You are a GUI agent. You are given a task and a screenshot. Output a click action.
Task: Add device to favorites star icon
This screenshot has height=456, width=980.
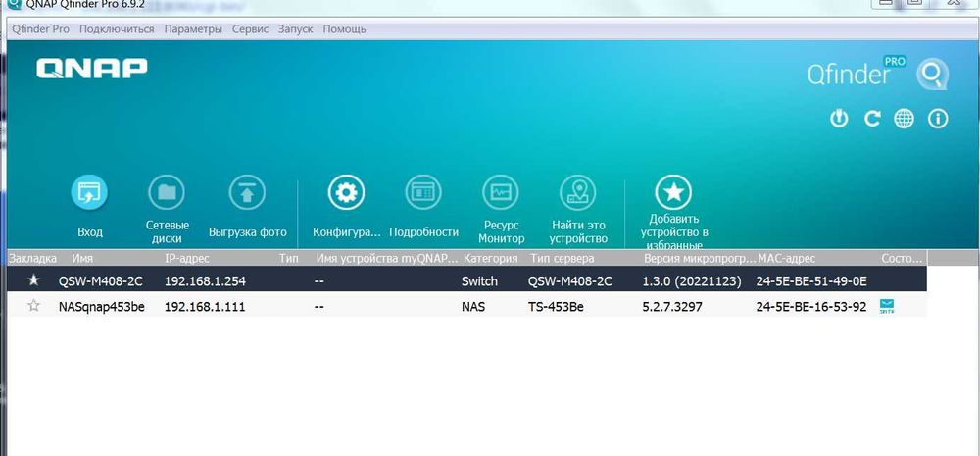pos(673,192)
